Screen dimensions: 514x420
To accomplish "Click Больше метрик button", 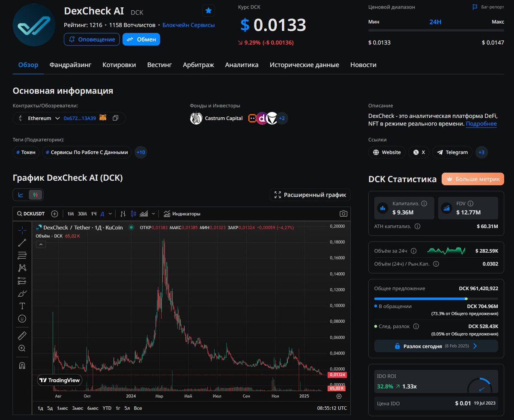I will (x=473, y=179).
